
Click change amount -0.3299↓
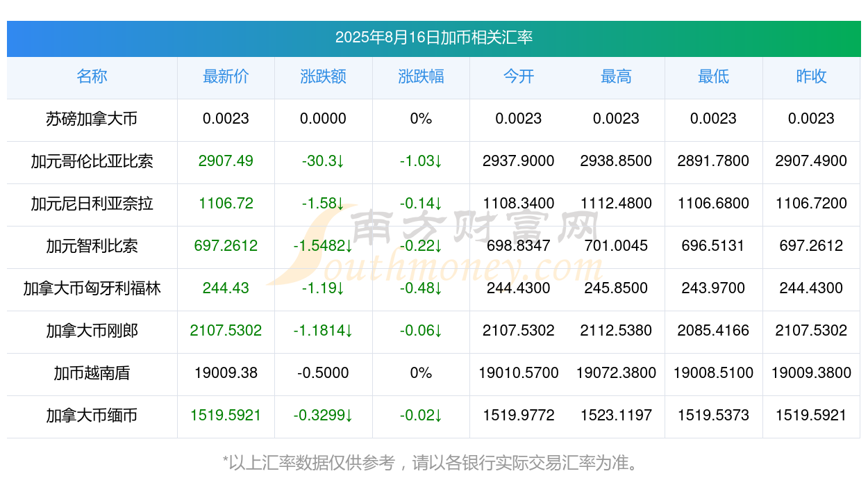(324, 416)
